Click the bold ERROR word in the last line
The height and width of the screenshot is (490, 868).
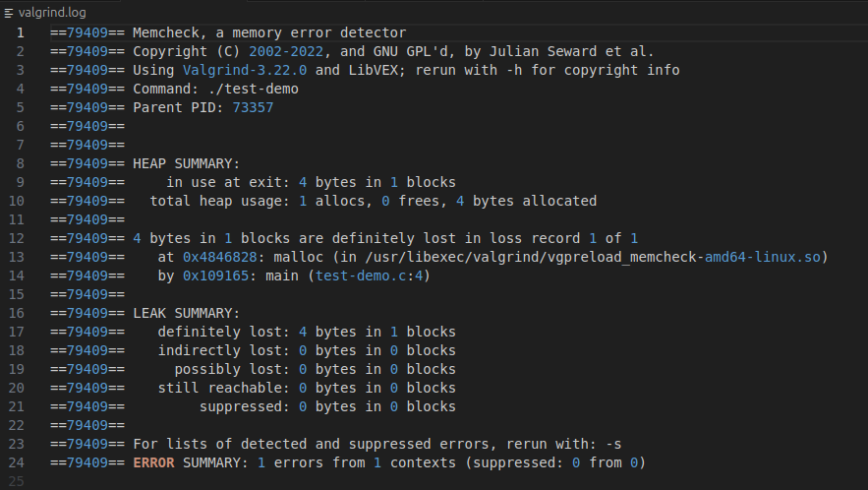click(157, 462)
